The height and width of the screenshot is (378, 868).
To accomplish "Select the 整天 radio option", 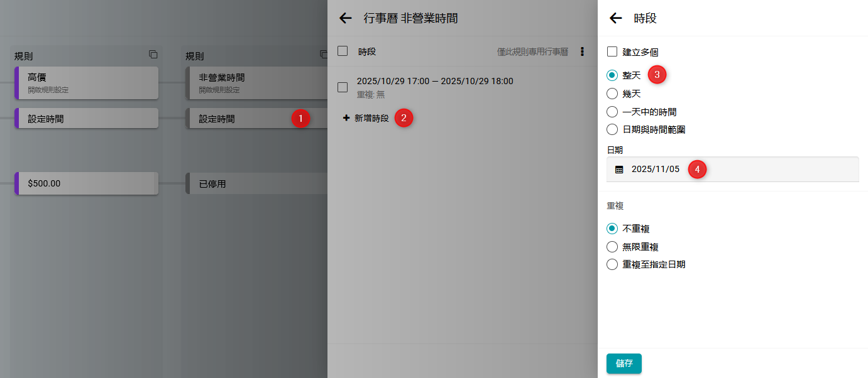I will click(612, 75).
